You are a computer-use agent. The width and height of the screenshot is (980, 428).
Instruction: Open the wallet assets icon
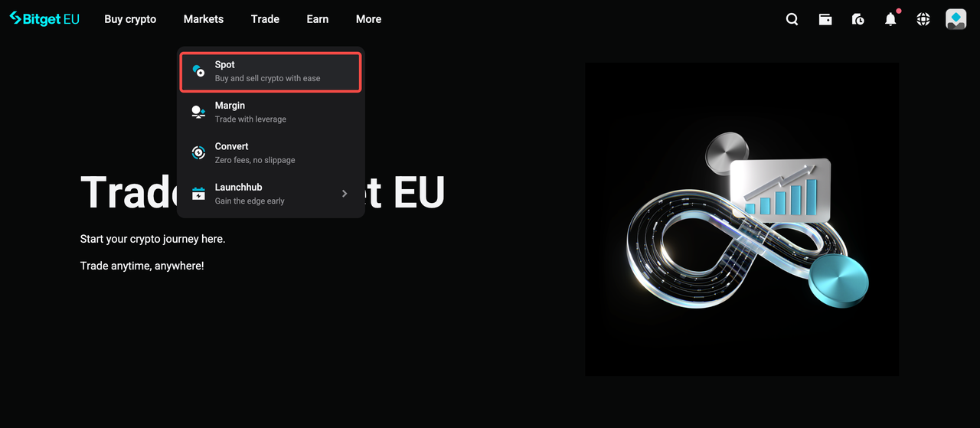(825, 19)
